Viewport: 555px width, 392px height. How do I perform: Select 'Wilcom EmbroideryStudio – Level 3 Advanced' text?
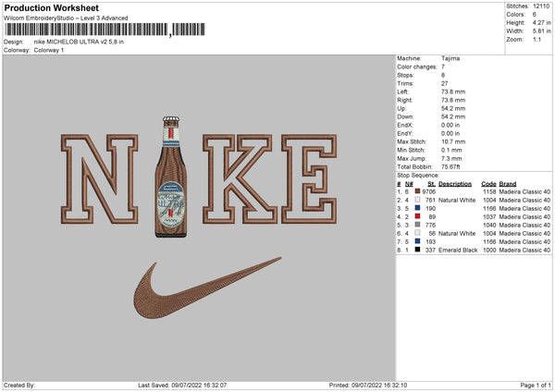tap(66, 18)
